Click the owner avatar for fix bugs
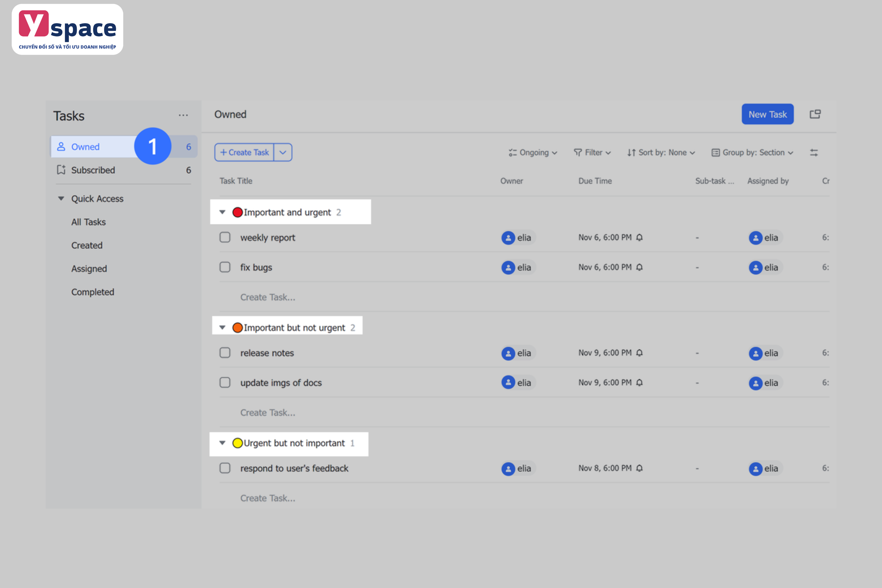The width and height of the screenshot is (882, 588). (x=508, y=267)
